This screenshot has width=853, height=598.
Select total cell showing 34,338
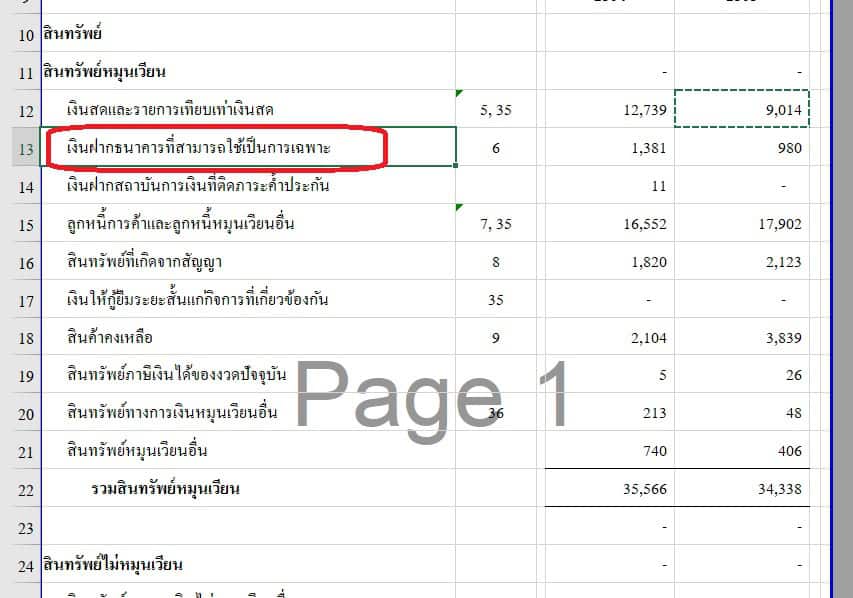742,489
